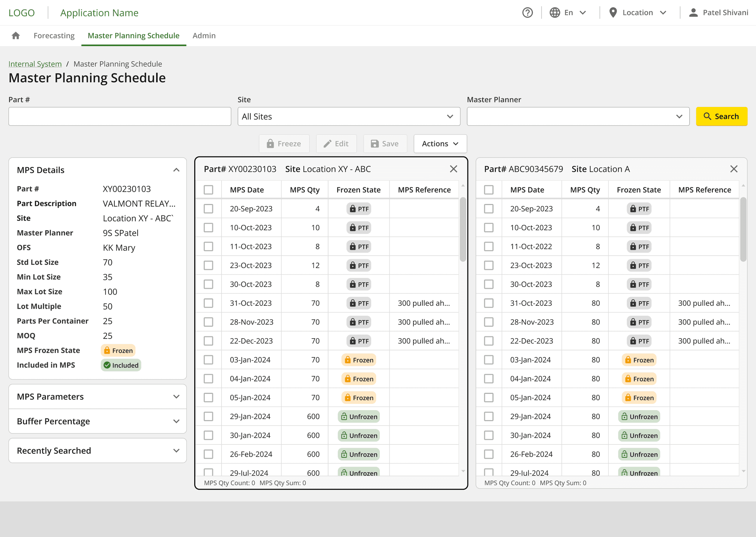This screenshot has width=756, height=537.
Task: Click the location pin icon
Action: (613, 13)
